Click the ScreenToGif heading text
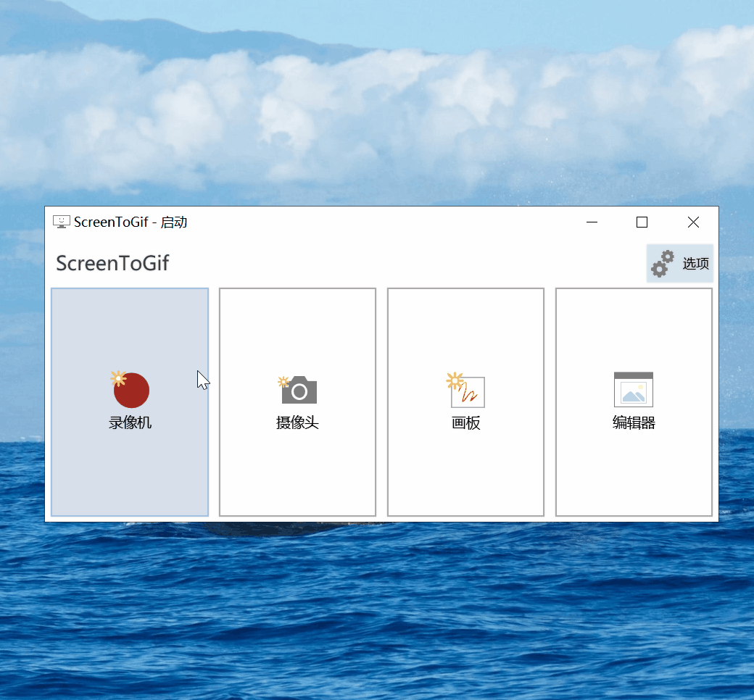The image size is (754, 700). (112, 263)
